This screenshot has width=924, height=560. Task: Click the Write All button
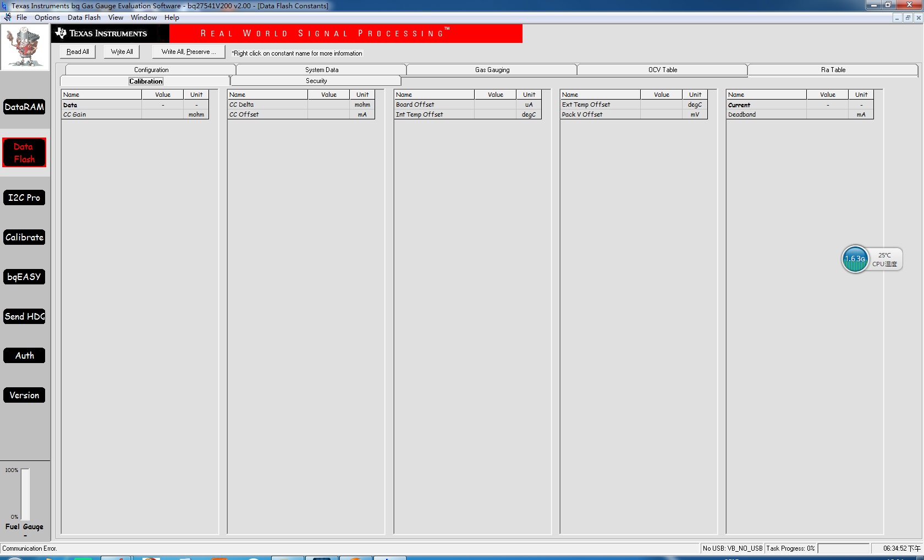(x=122, y=52)
